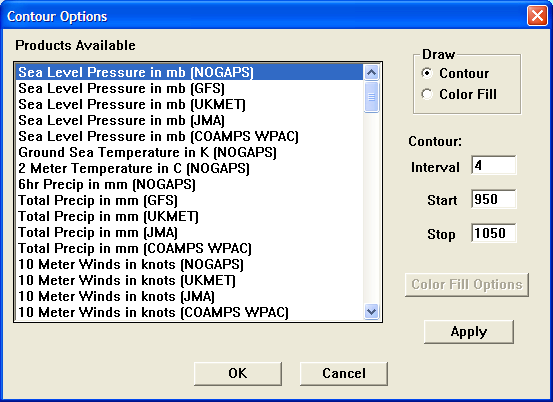Click the Start value field
The width and height of the screenshot is (553, 402).
[493, 199]
